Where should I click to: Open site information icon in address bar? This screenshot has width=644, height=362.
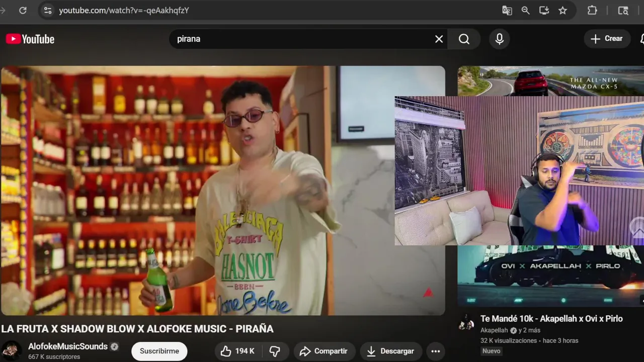47,10
